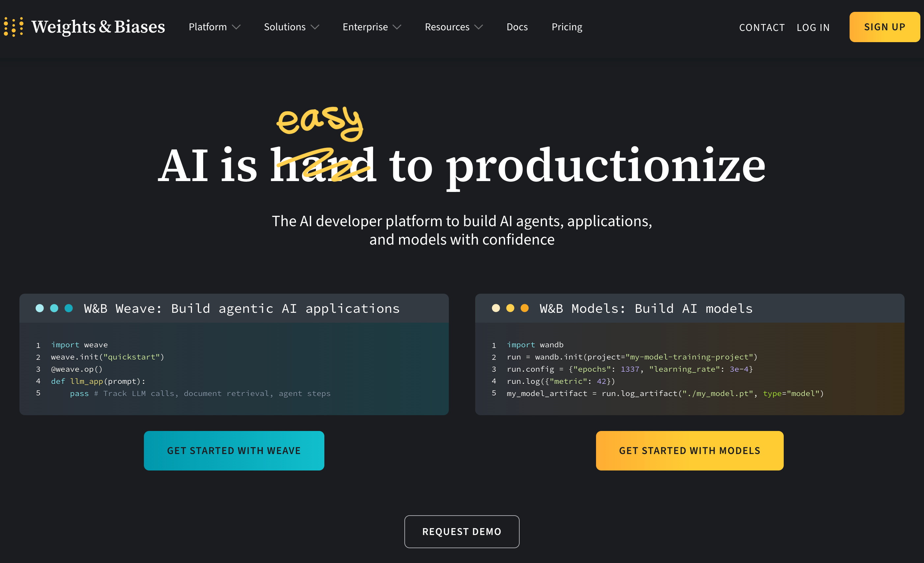Open the CONTACT link
Screen dimensions: 924x563
[x=762, y=27]
